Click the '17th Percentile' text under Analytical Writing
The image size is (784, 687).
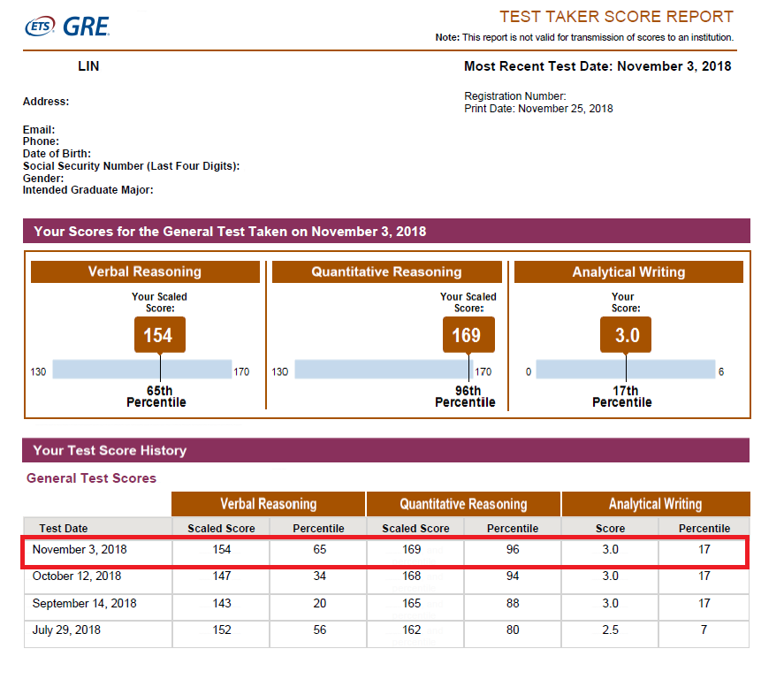[622, 396]
